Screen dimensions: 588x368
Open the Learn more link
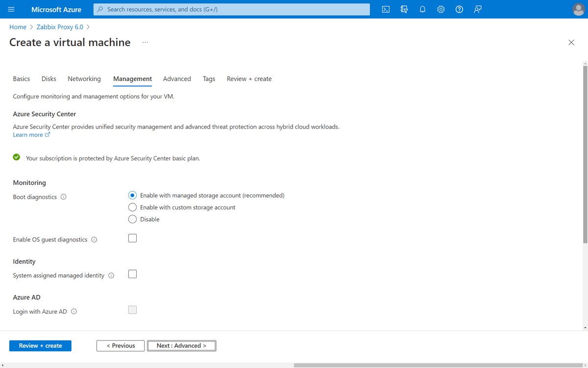31,135
